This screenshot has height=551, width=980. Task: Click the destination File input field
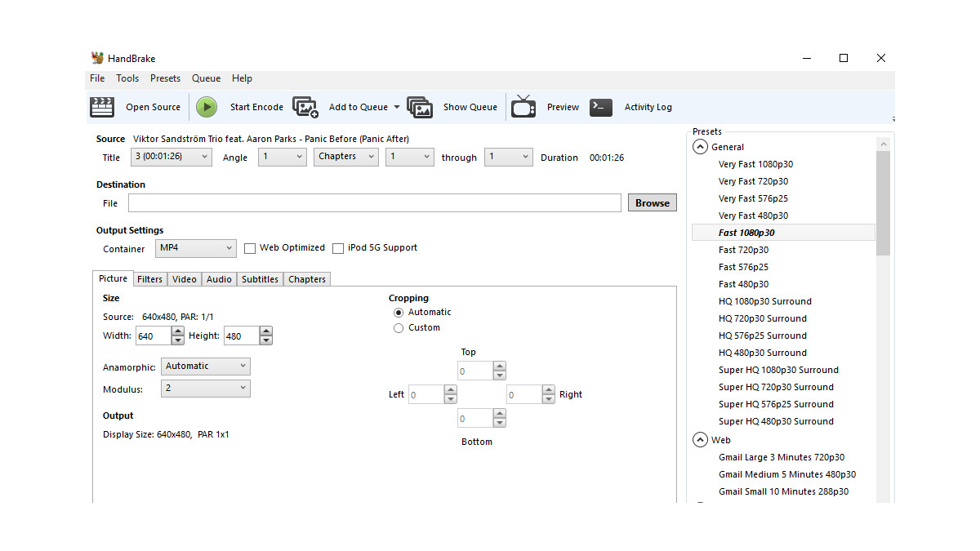375,203
